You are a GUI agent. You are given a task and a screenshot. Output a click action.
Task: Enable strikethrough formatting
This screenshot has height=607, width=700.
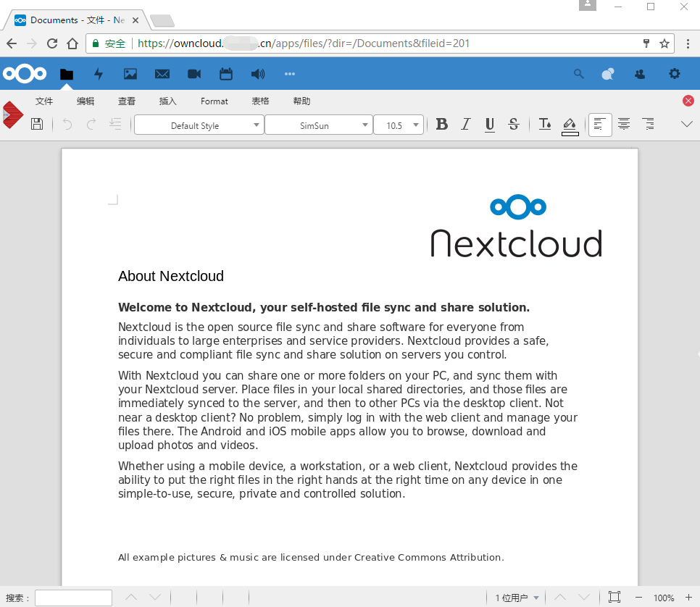[514, 124]
